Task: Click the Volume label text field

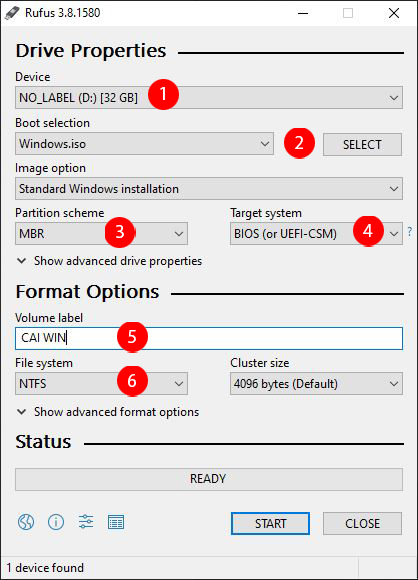Action: click(x=209, y=338)
